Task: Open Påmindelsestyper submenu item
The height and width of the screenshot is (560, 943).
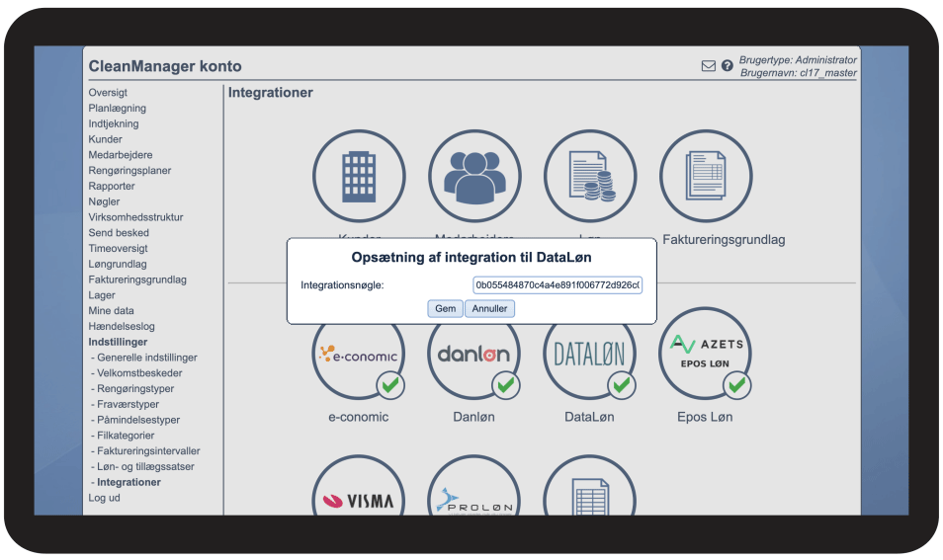Action: (x=138, y=421)
